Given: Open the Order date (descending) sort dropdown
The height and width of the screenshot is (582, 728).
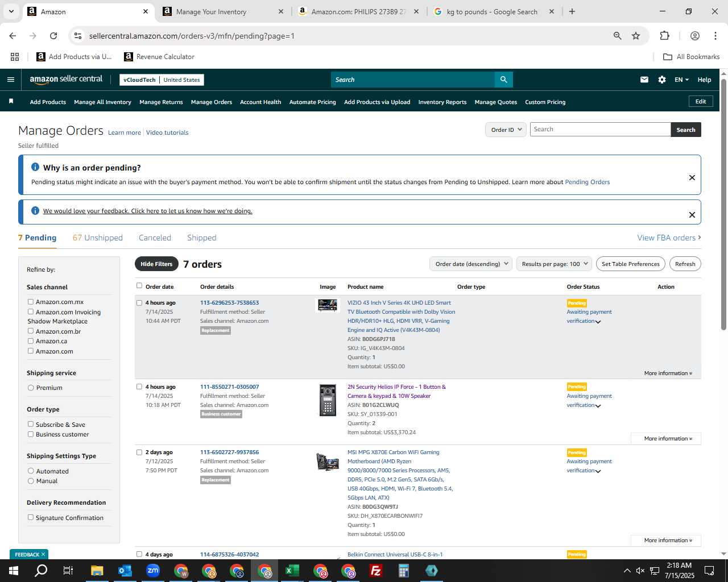Looking at the screenshot, I should (471, 264).
